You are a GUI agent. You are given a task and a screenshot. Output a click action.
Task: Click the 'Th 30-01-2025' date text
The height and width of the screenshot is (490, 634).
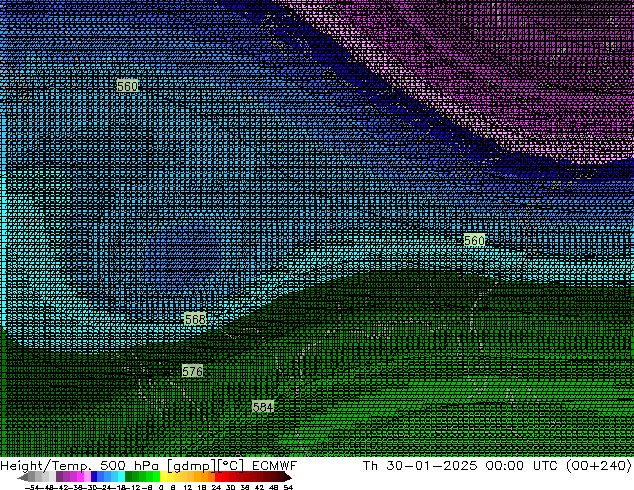(420, 466)
